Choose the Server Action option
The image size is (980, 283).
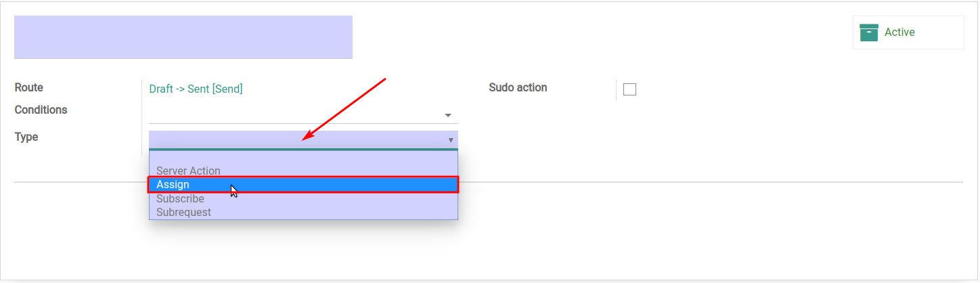[188, 171]
